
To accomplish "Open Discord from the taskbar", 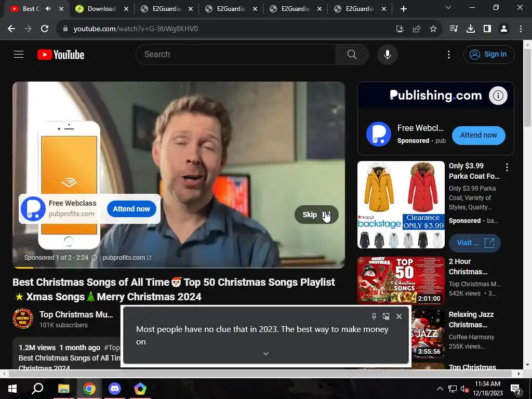I will 115,389.
